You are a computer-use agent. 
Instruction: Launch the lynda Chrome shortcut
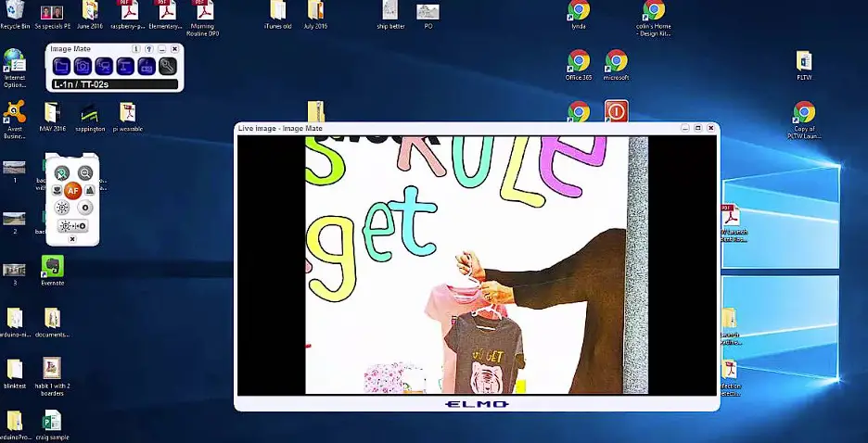pyautogui.click(x=579, y=15)
